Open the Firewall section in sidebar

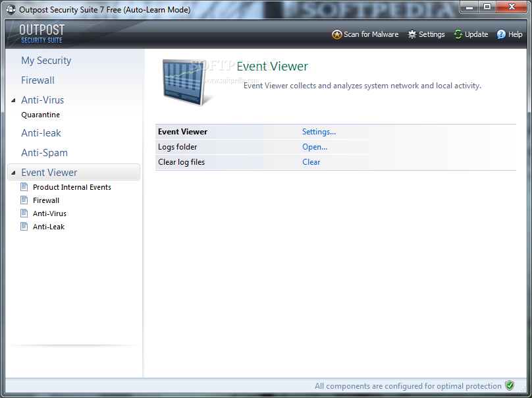(38, 80)
